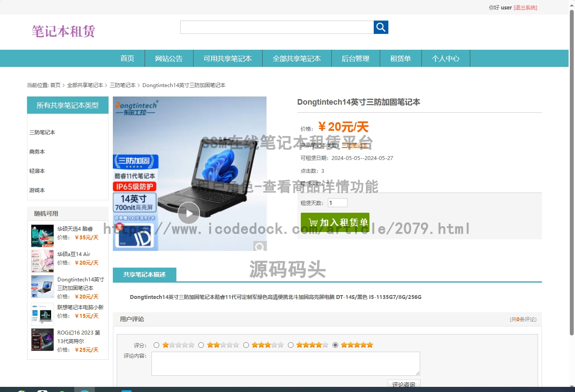Click the 退出系统 logout link
The image size is (575, 392).
pos(525,8)
